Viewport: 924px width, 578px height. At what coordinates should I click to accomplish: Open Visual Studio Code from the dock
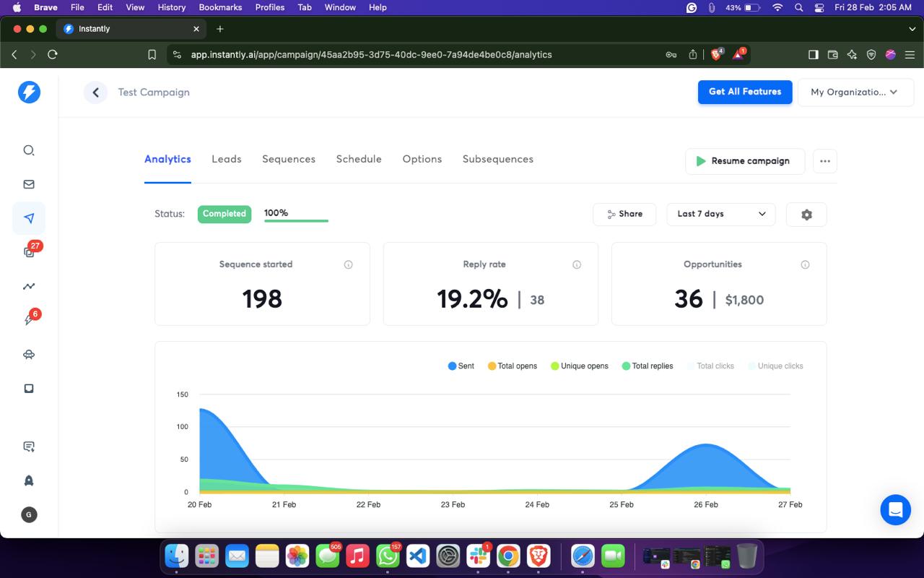click(x=418, y=556)
